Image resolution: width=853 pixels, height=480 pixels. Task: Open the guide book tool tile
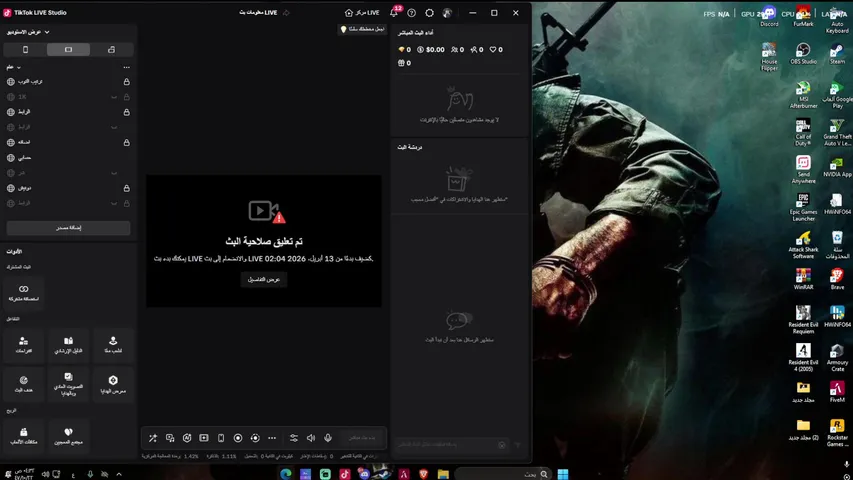68,345
